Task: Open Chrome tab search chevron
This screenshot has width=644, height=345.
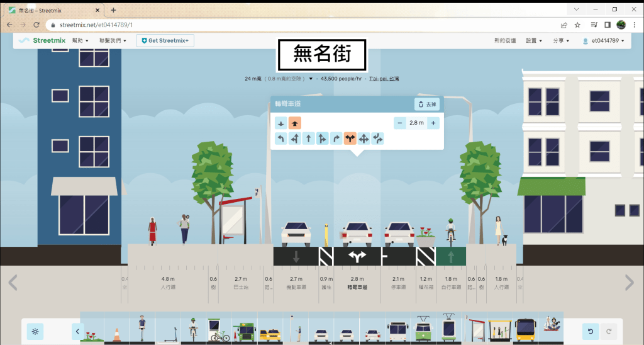Action: [576, 9]
